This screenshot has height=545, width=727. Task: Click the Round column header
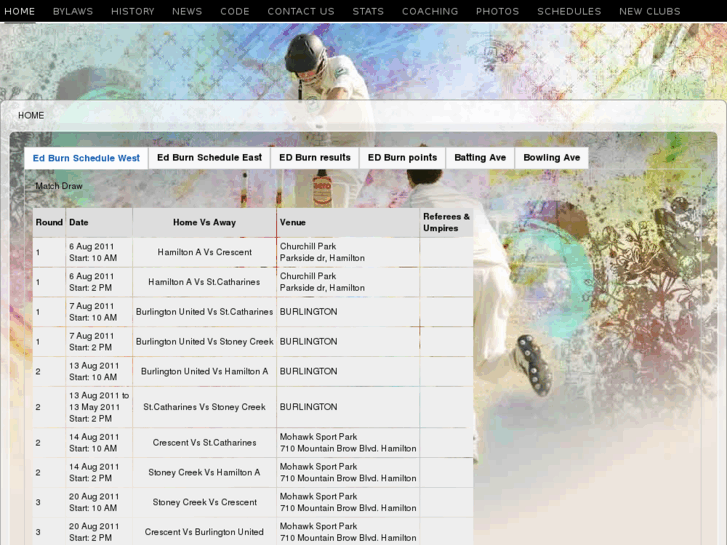[49, 222]
